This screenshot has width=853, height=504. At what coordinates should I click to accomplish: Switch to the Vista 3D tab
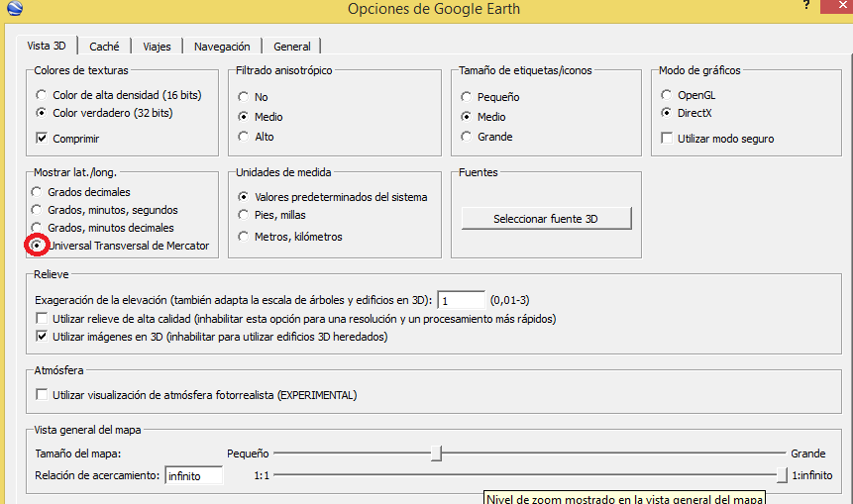47,46
